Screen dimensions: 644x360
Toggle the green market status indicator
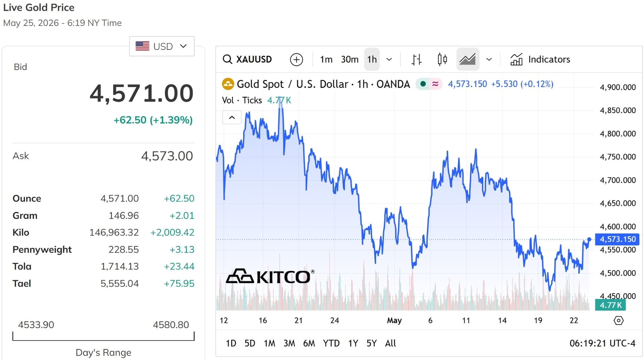(x=423, y=84)
